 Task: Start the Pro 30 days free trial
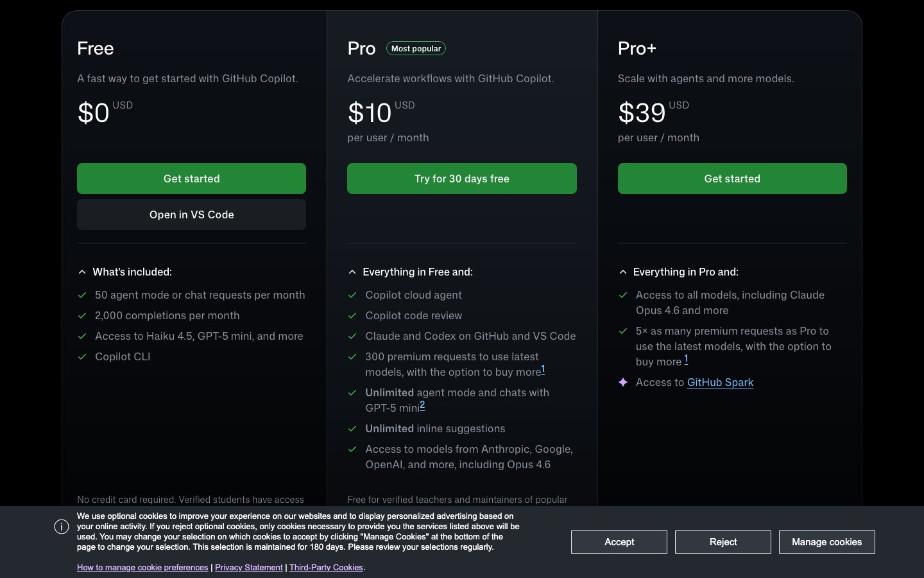(x=461, y=179)
